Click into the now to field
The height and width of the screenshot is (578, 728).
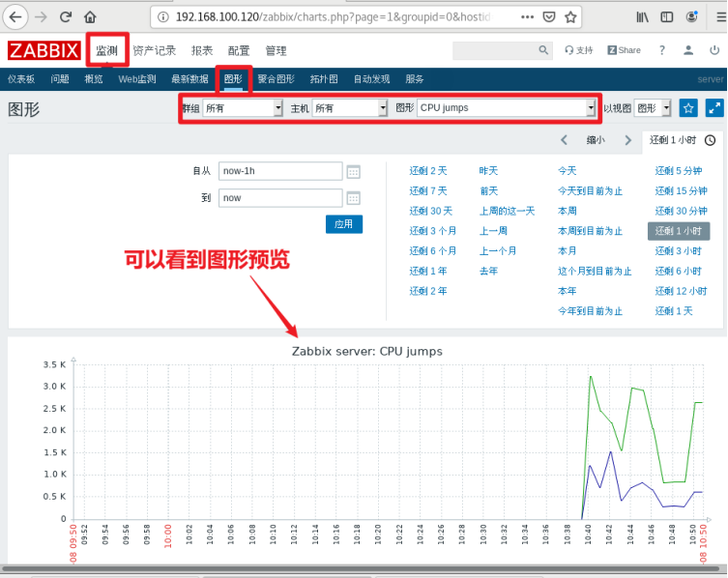[281, 198]
